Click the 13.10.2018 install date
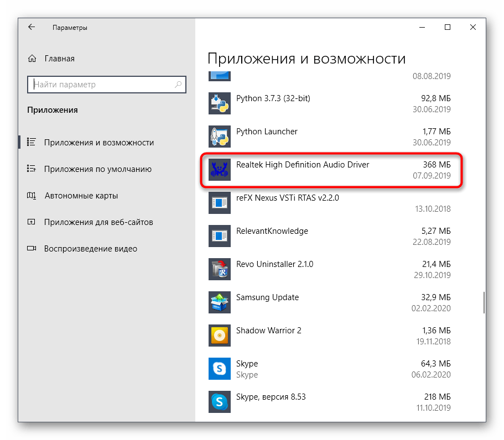 433,209
